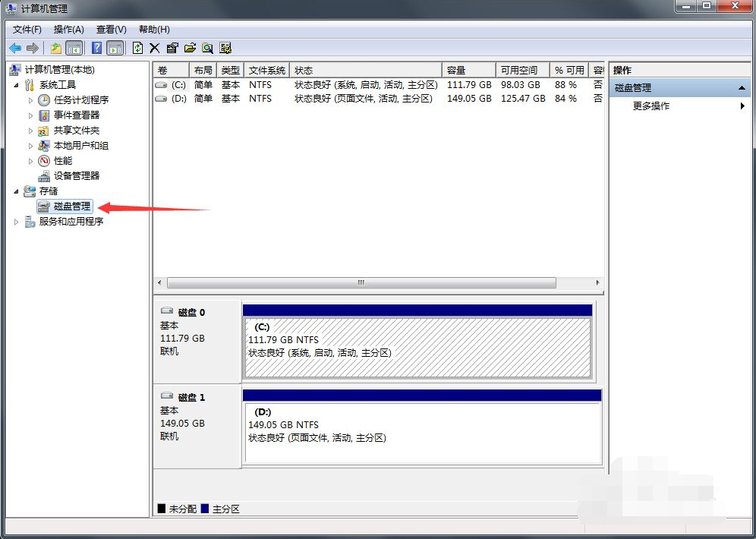Open Properties using the toolbar icon

tap(172, 48)
